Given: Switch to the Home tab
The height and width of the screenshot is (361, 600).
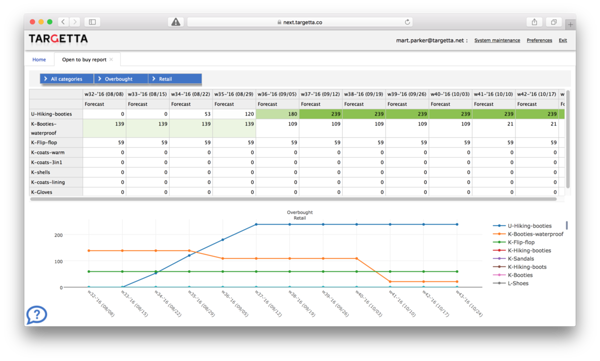Looking at the screenshot, I should (39, 59).
